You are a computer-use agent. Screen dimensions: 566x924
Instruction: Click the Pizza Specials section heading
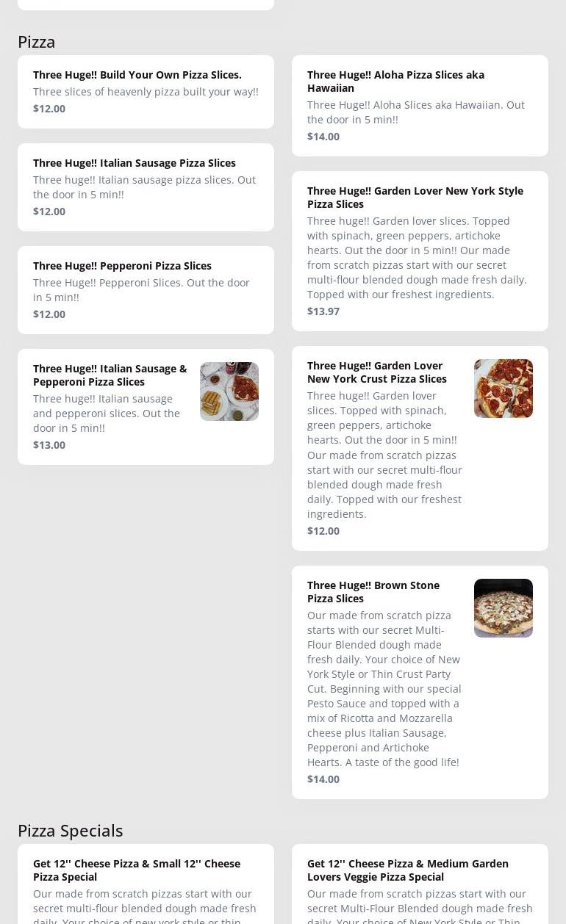70,830
